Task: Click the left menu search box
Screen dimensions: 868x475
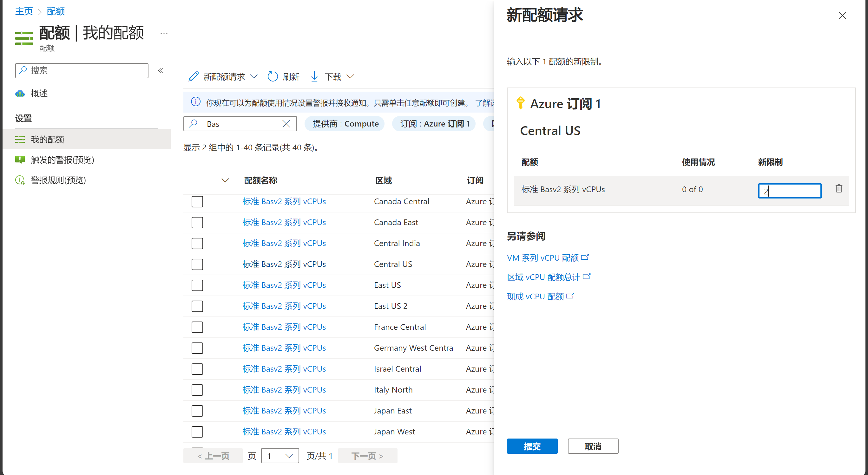Action: click(82, 70)
